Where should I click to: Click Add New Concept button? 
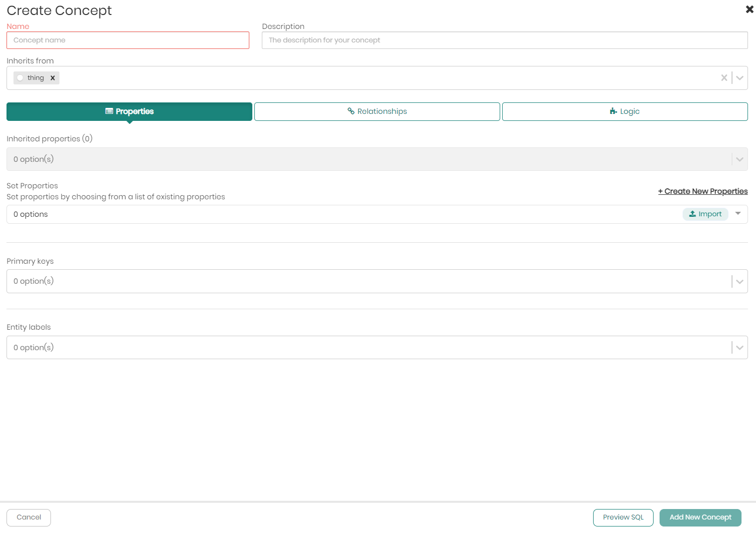pyautogui.click(x=700, y=518)
